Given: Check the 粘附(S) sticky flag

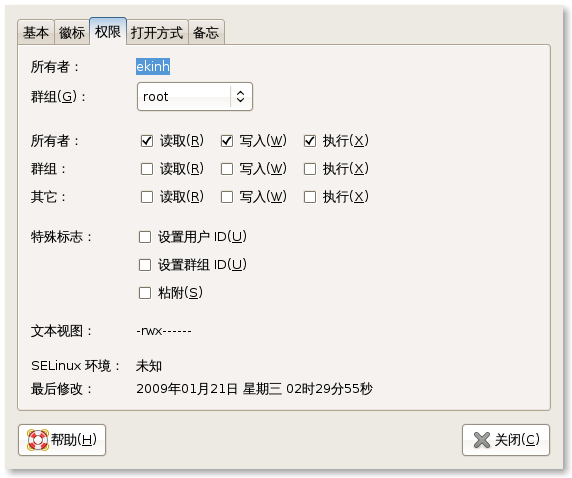Looking at the screenshot, I should point(145,293).
